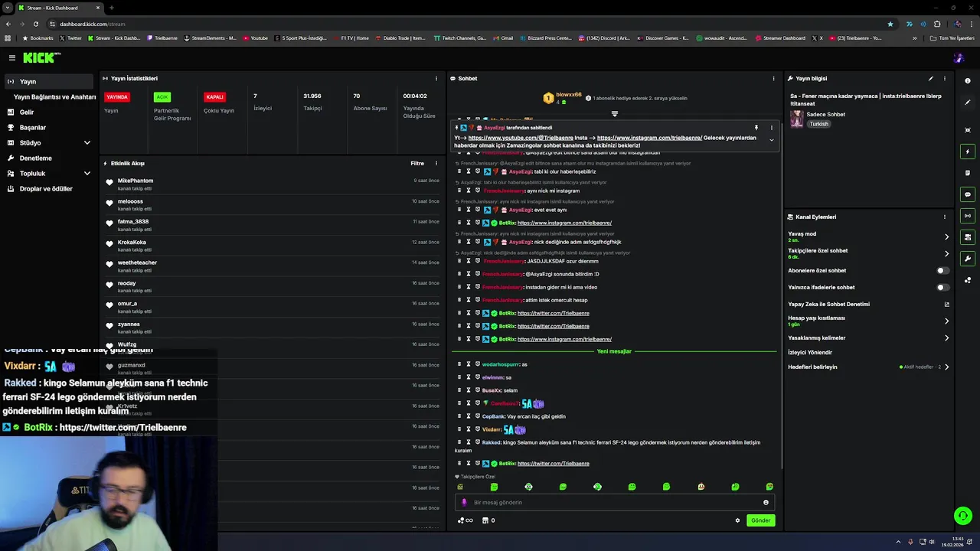Click MikePhantom in the activity feed
The image size is (980, 551).
click(136, 181)
